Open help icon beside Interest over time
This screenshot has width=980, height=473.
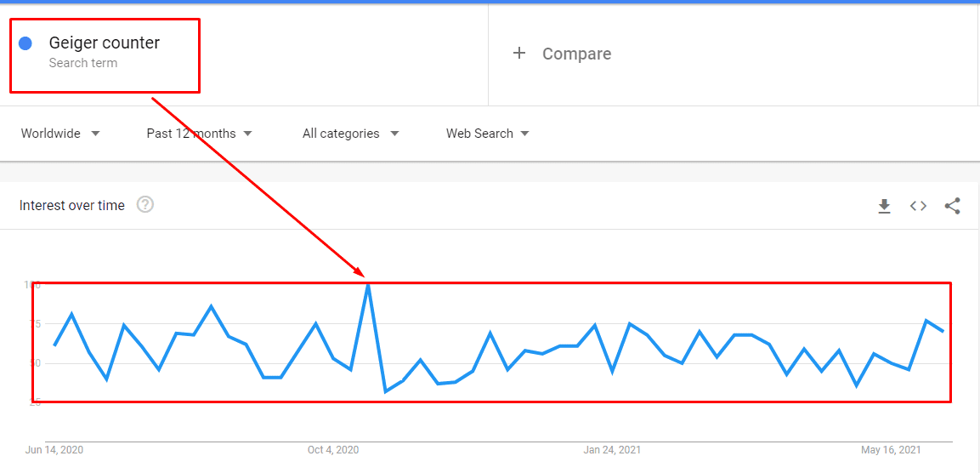coord(145,204)
